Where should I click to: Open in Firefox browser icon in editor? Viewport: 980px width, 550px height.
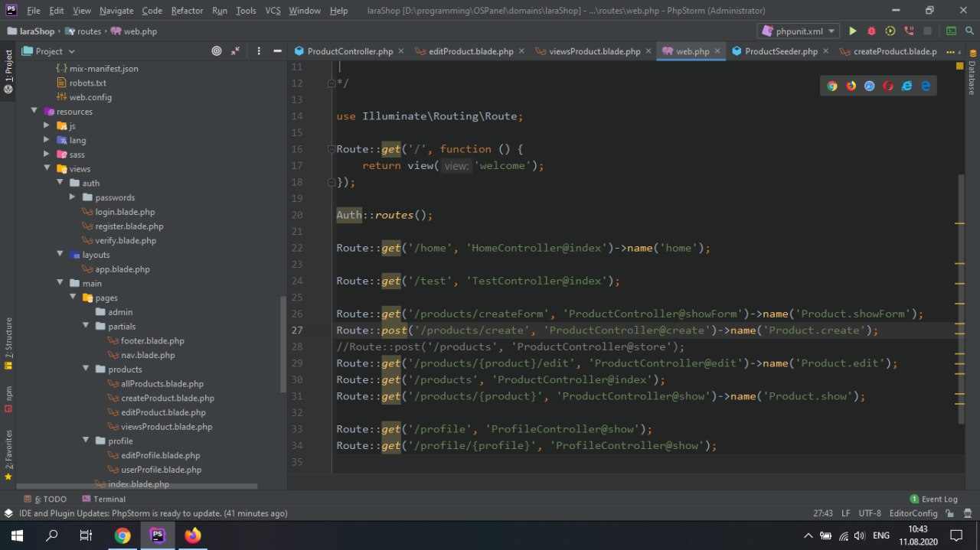click(851, 86)
